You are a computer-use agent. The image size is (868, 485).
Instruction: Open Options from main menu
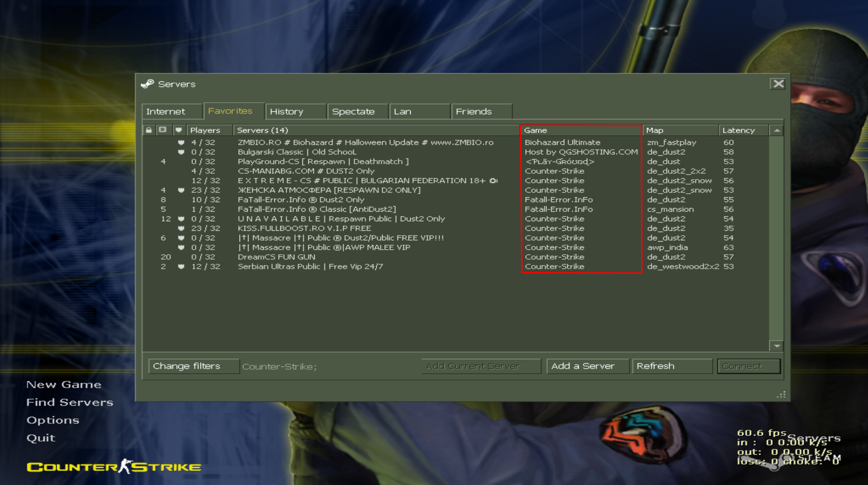click(53, 420)
